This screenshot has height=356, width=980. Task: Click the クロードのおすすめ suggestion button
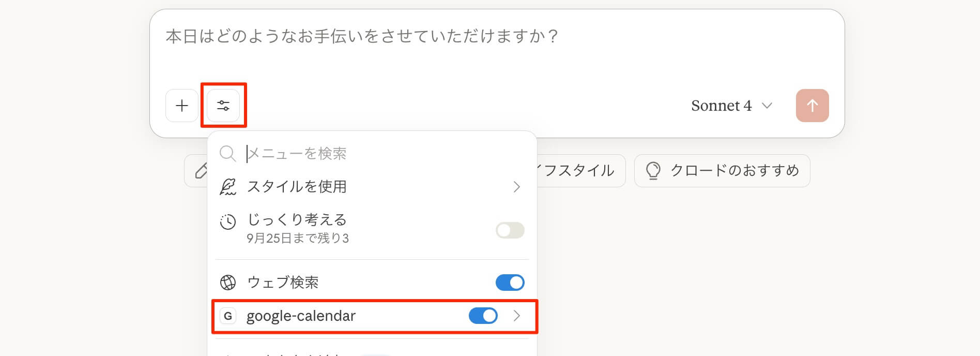coord(722,170)
